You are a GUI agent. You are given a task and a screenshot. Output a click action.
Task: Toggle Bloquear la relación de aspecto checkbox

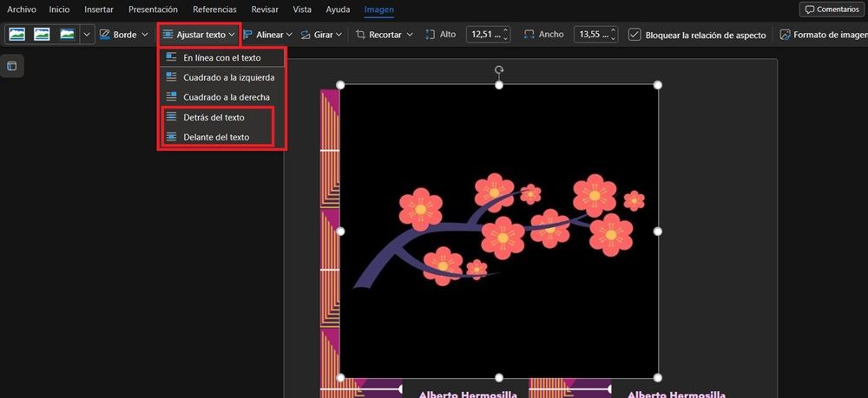point(635,35)
